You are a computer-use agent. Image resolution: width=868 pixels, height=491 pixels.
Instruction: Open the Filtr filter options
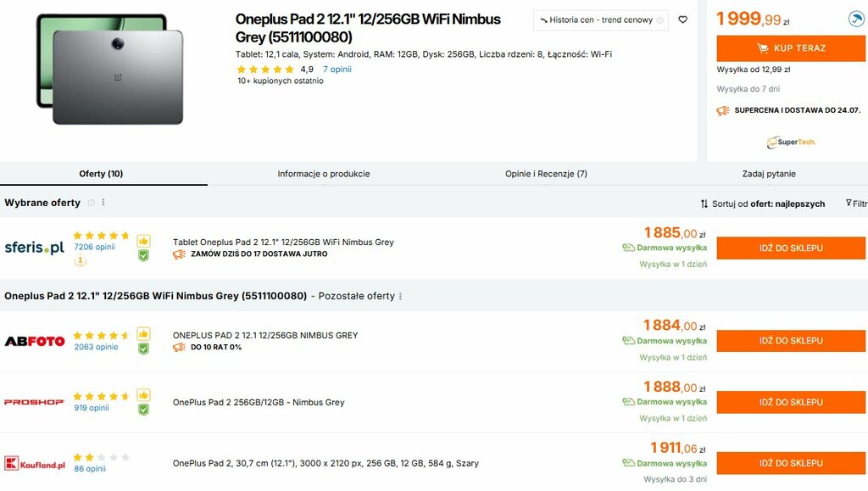point(855,204)
